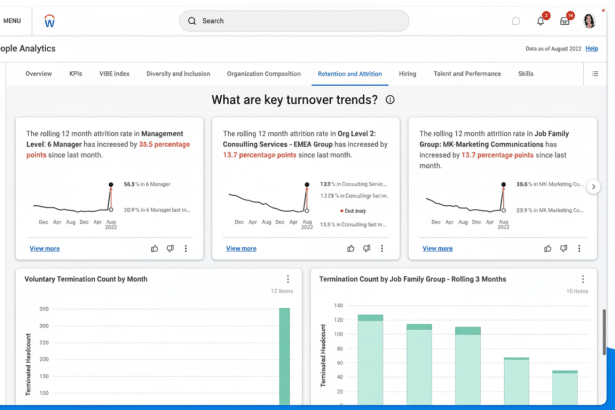Switch to the Skills tab
This screenshot has height=410, width=615.
click(526, 74)
